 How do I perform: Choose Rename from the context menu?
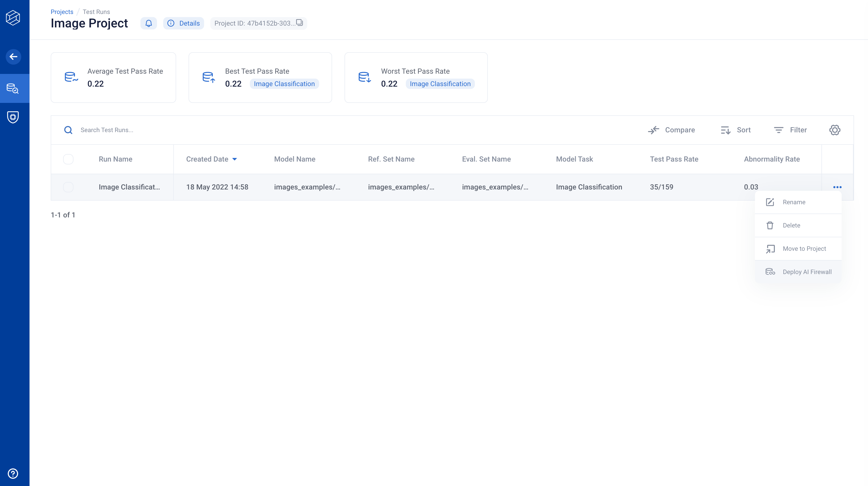click(798, 202)
